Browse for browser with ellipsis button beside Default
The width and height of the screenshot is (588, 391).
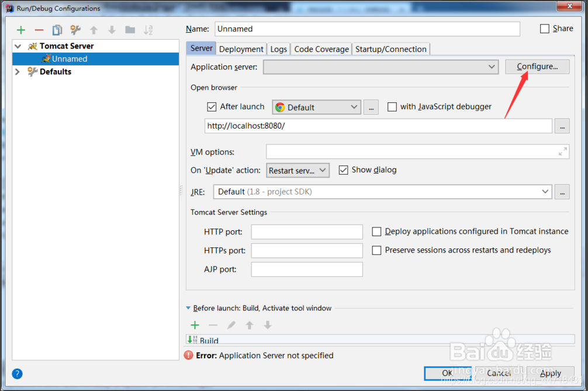[x=371, y=107]
